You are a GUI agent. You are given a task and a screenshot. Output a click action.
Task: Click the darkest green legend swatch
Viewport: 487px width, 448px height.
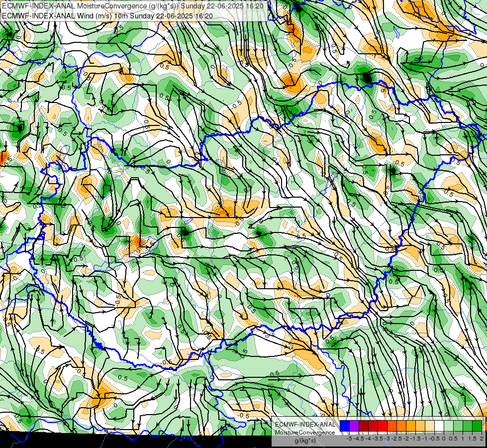click(x=477, y=426)
